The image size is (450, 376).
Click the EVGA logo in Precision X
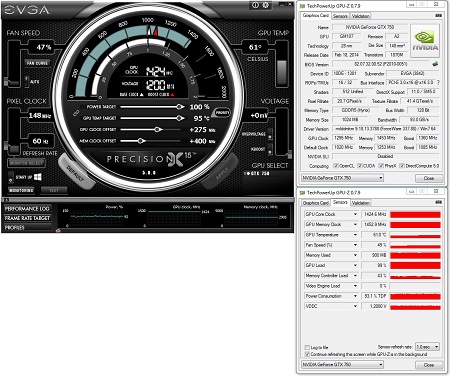pyautogui.click(x=27, y=10)
